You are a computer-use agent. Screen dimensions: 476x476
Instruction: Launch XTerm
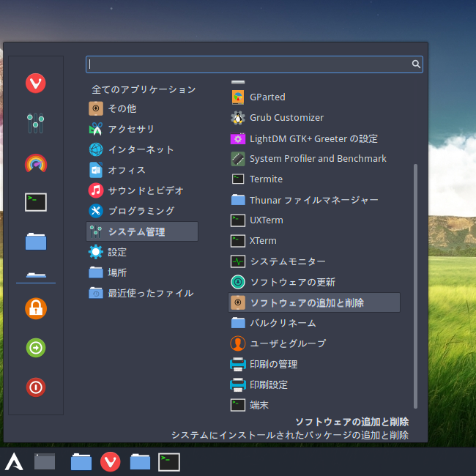click(x=314, y=241)
